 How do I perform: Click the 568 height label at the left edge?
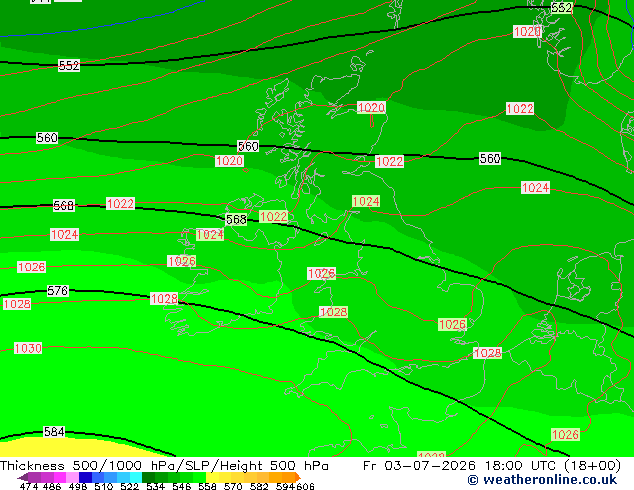64,205
